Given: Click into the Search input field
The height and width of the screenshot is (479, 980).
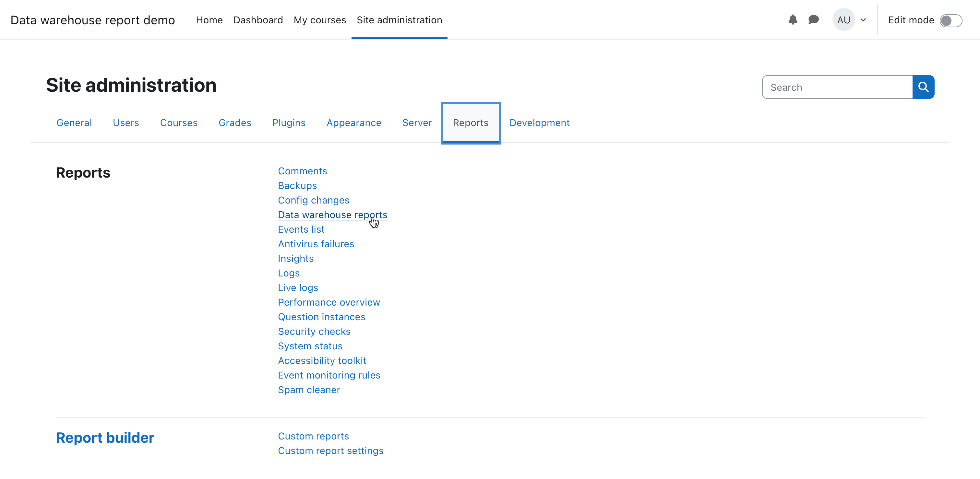Looking at the screenshot, I should pos(837,88).
